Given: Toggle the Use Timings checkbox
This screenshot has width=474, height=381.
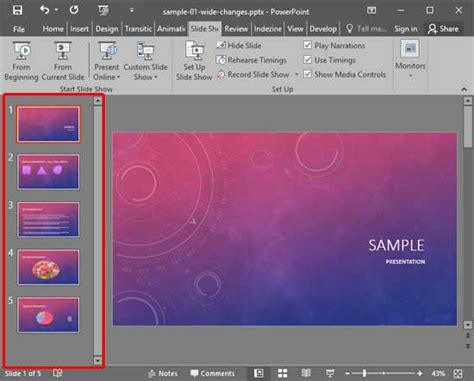Looking at the screenshot, I should point(308,60).
